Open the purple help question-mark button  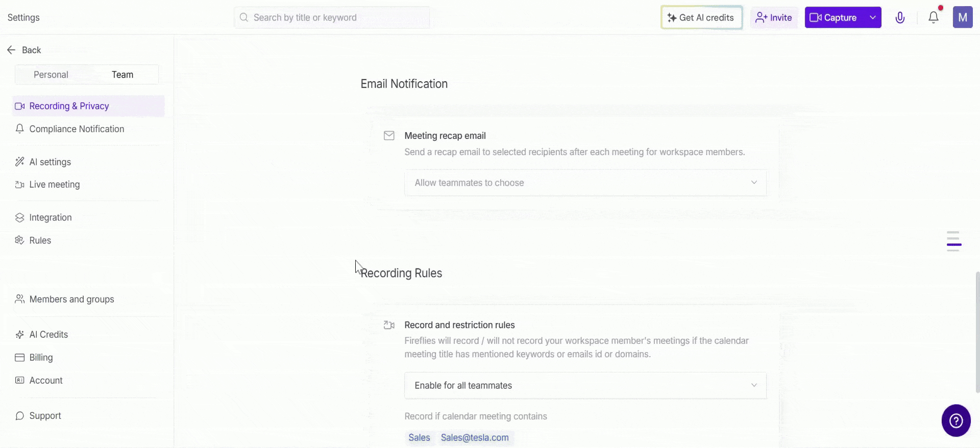[x=956, y=420]
